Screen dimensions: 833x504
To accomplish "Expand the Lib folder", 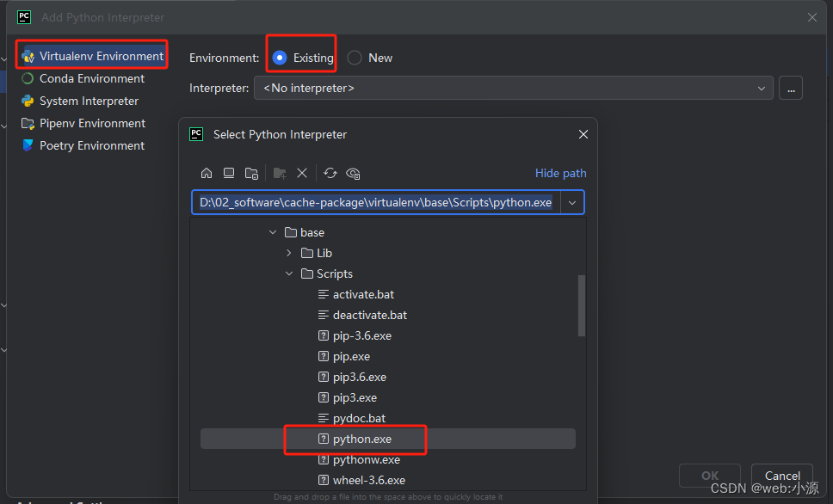I will [x=289, y=253].
